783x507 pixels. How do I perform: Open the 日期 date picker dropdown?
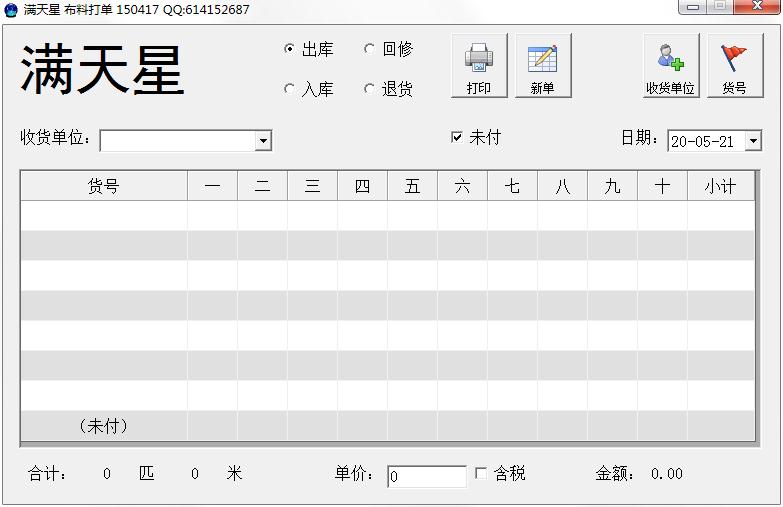[x=753, y=142]
